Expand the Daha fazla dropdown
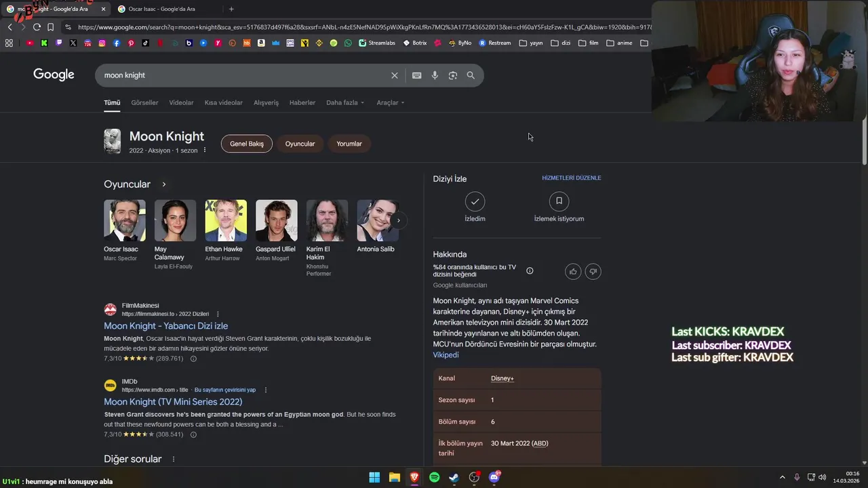The image size is (868, 488). [345, 102]
